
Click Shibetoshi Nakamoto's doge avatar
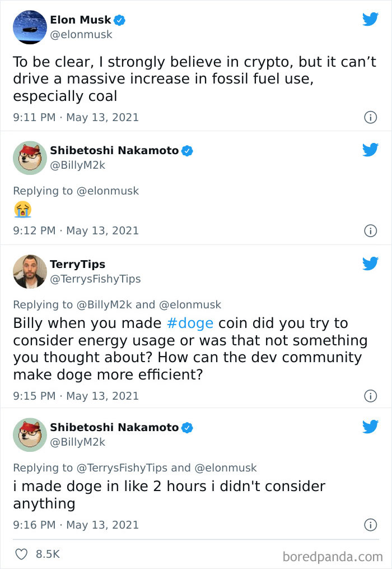click(30, 158)
